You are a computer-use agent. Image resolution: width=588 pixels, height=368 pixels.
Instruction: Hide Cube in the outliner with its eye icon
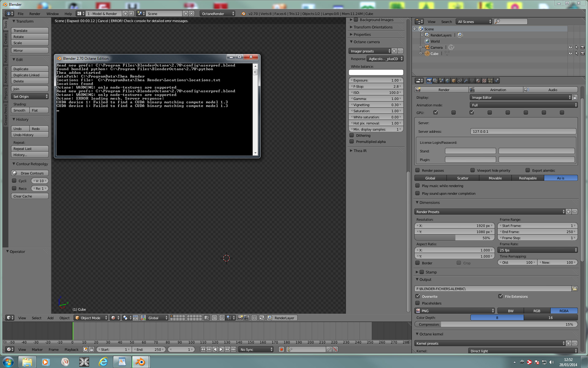point(570,53)
